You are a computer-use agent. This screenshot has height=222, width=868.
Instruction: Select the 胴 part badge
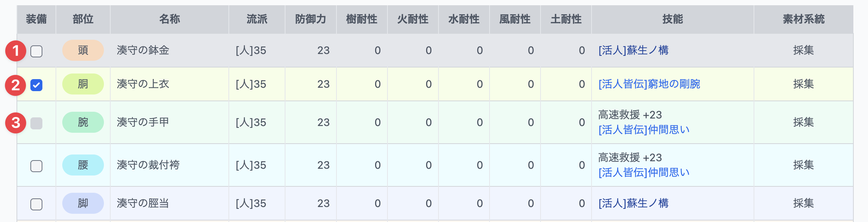click(x=83, y=85)
